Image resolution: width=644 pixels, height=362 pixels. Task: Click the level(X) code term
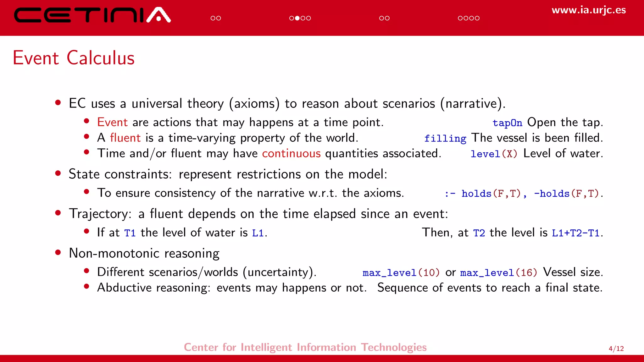pyautogui.click(x=494, y=154)
